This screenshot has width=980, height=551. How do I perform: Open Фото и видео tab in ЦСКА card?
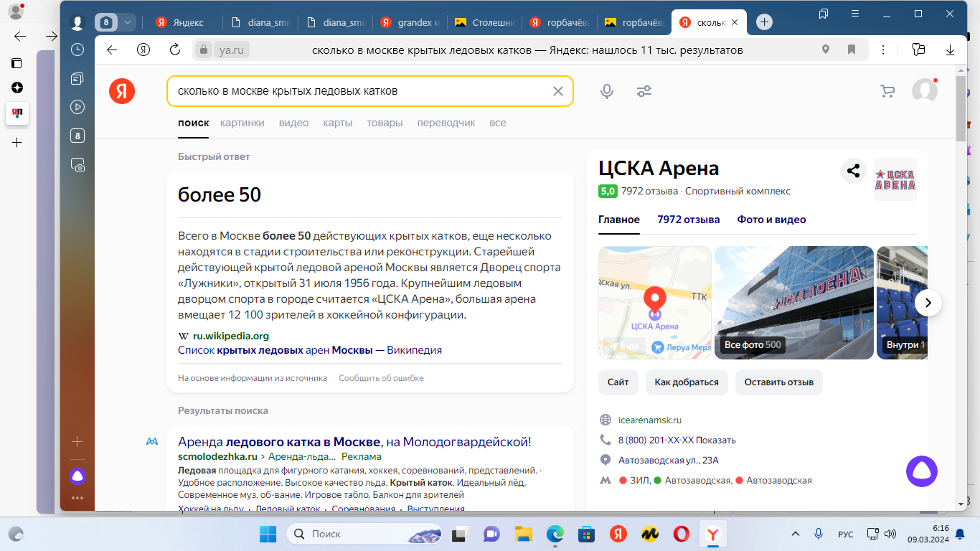(x=772, y=220)
